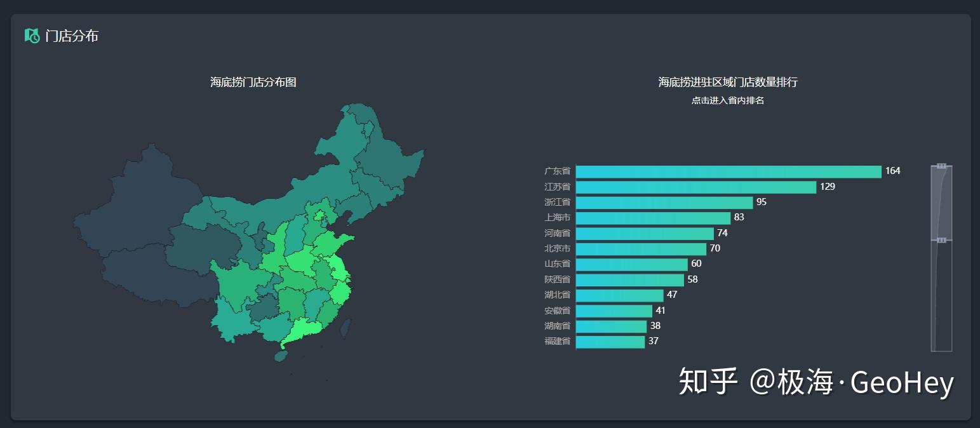The image size is (980, 428).
Task: Select Hainan island on the map
Action: [281, 356]
